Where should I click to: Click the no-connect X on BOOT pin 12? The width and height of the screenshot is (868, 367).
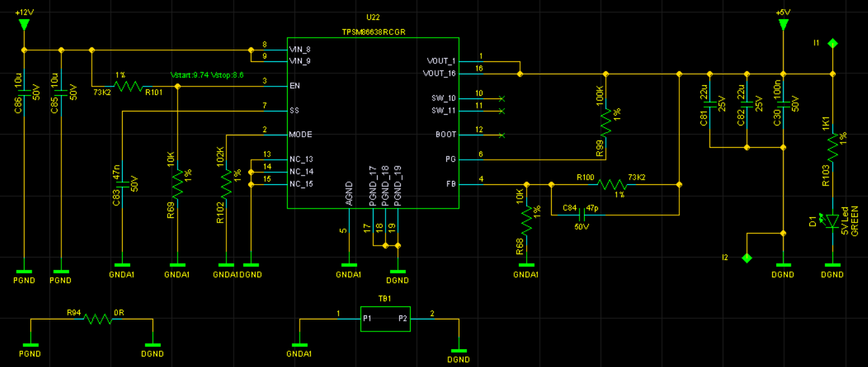[502, 135]
